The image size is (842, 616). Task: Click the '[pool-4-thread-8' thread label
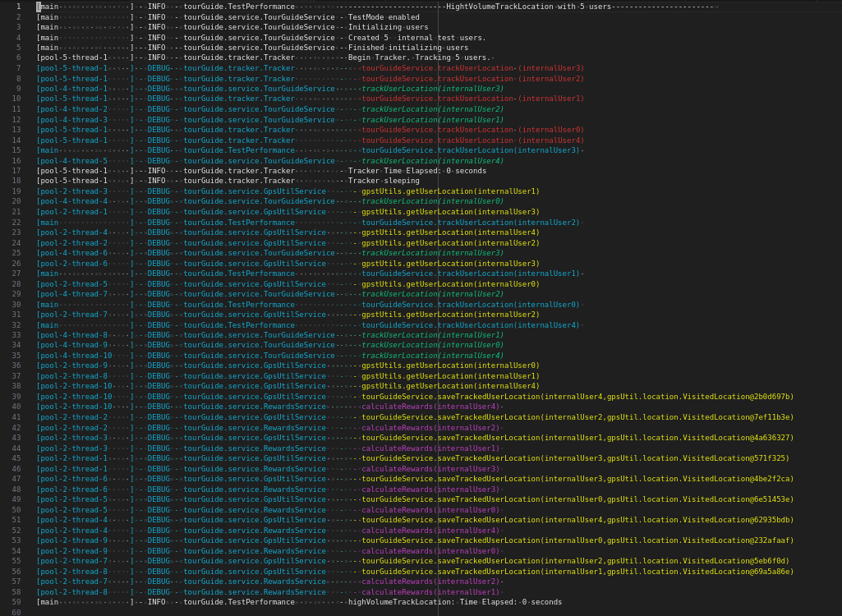(72, 335)
